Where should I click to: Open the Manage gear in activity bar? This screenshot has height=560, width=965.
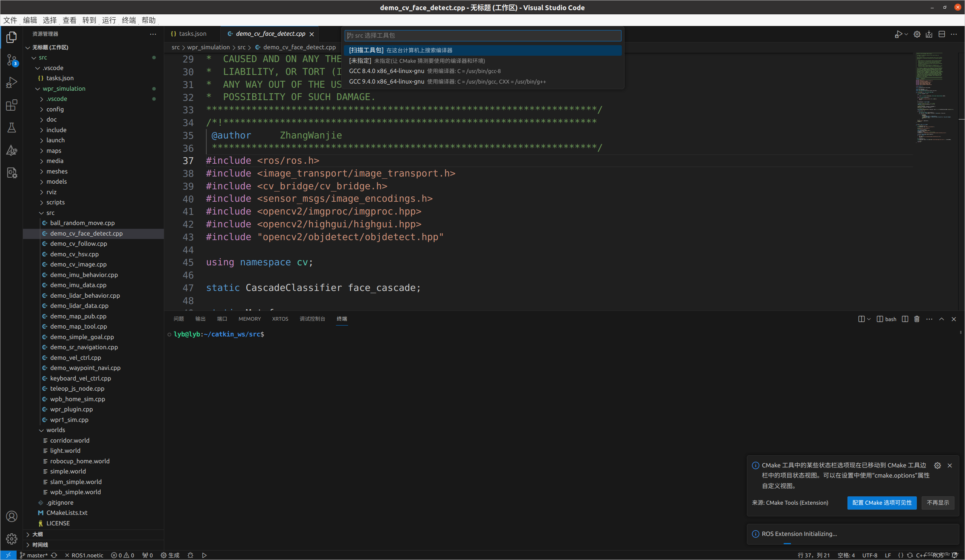pyautogui.click(x=11, y=539)
